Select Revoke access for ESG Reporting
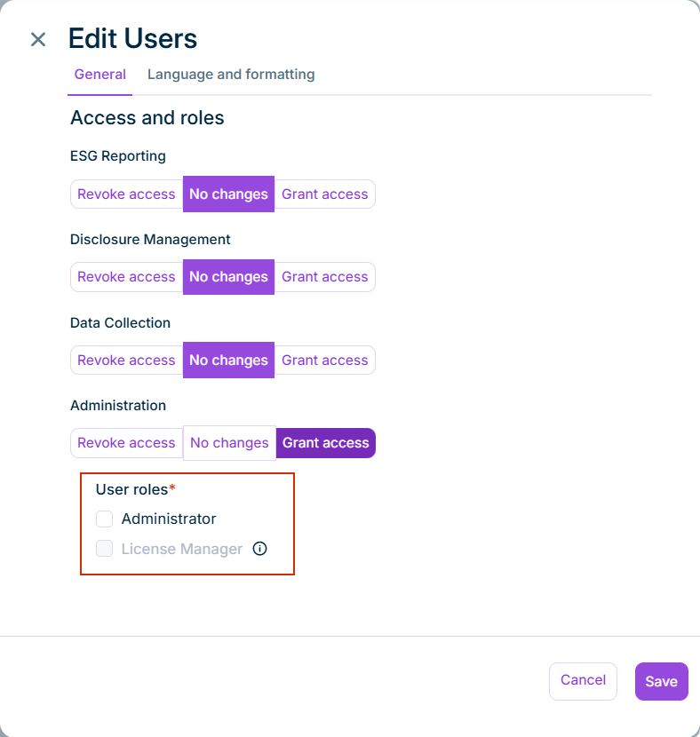This screenshot has width=700, height=737. 126,194
